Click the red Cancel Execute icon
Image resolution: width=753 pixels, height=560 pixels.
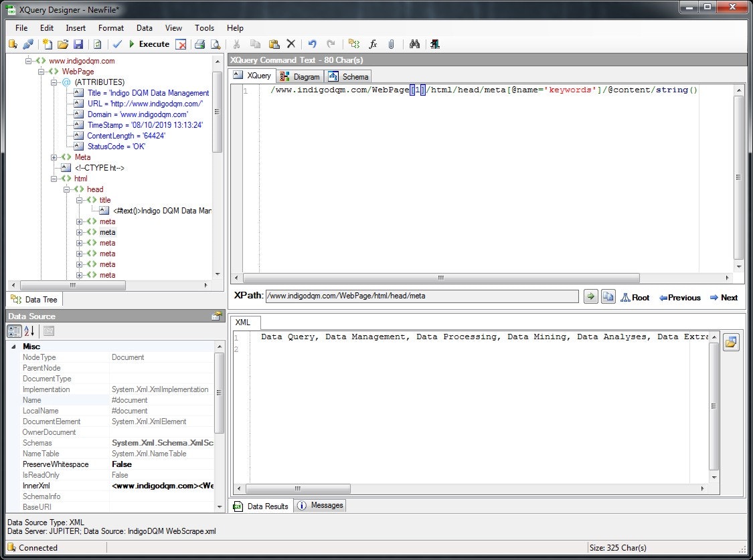coord(181,44)
